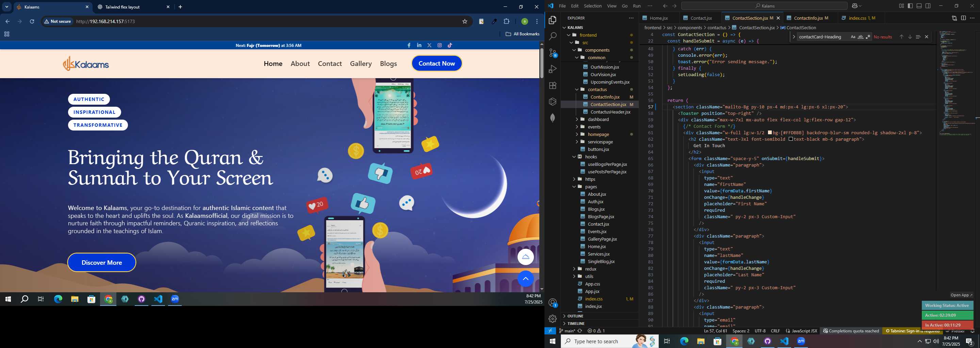Close the find widget in editor
Image resolution: width=980 pixels, height=348 pixels.
[x=927, y=37]
